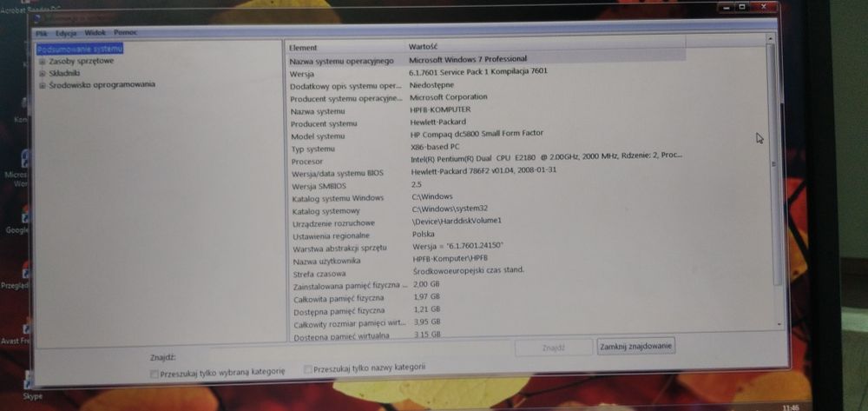Click the C:\Windows\system32 value
Viewport: 868px width, 411px height.
450,209
